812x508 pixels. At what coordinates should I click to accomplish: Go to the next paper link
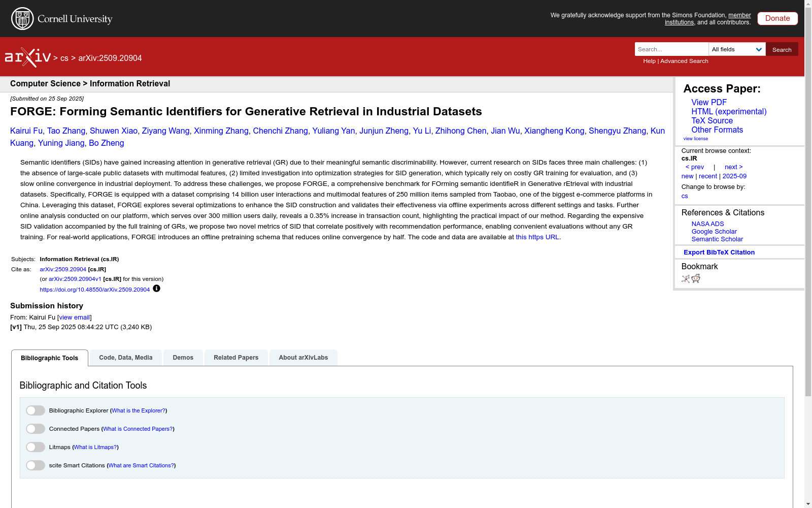click(734, 167)
